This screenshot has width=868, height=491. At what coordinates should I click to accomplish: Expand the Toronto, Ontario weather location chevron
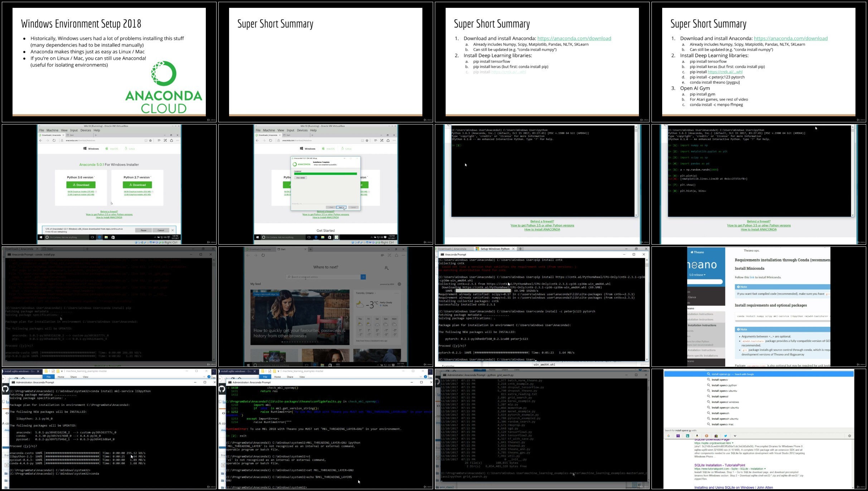coord(375,293)
